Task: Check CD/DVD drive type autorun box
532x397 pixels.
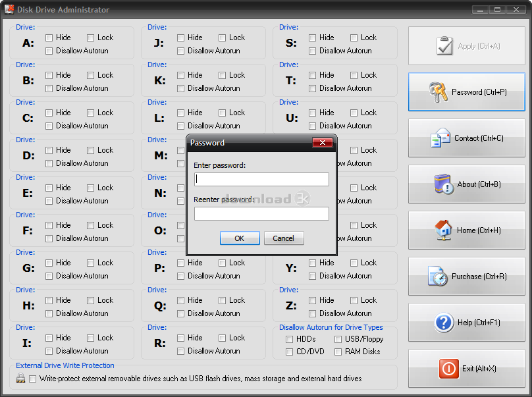Action: pyautogui.click(x=290, y=352)
